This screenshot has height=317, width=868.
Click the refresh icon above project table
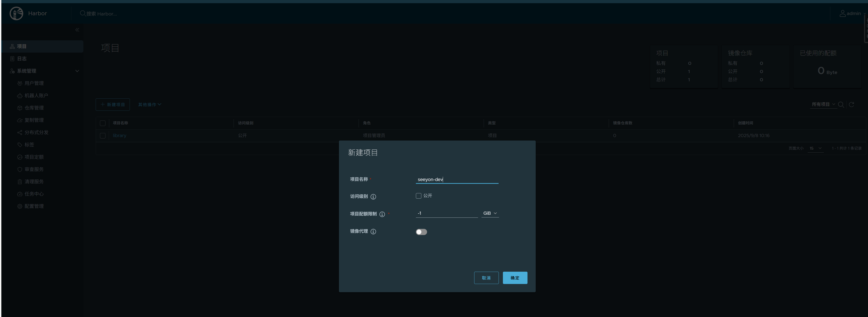(x=851, y=105)
